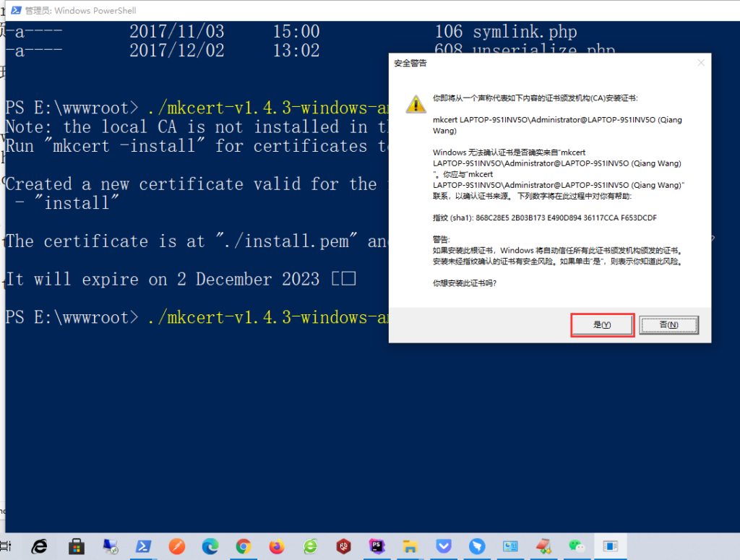Launch PhpStorm from the taskbar
The image size is (740, 560).
(x=377, y=546)
